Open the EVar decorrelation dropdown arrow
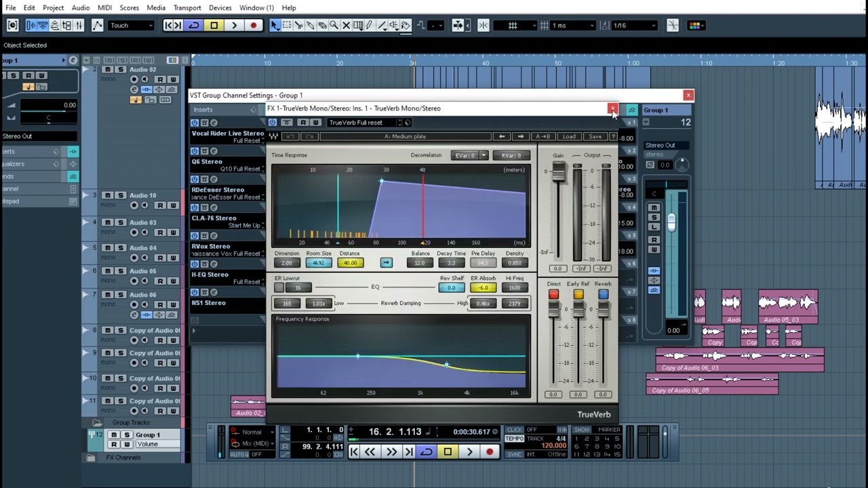 (484, 155)
